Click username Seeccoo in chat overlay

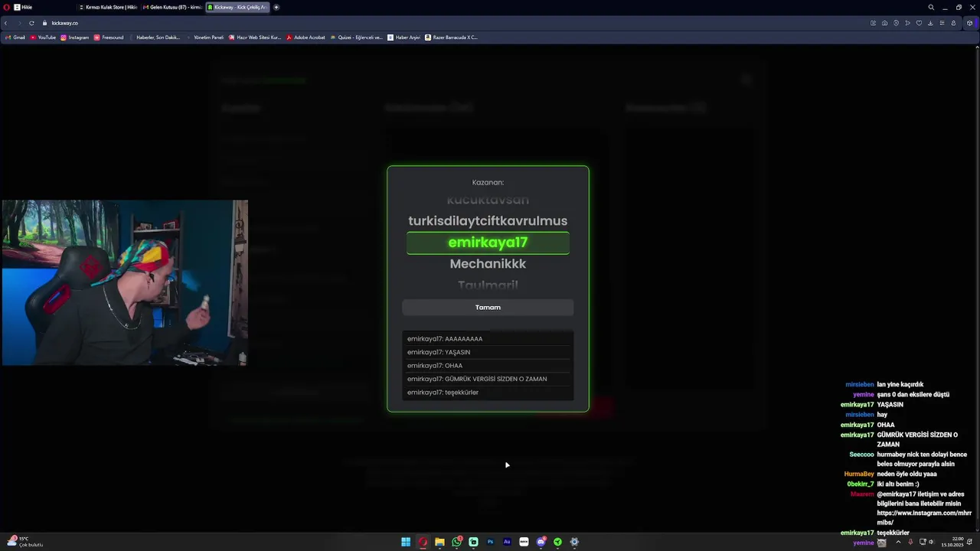coord(861,455)
